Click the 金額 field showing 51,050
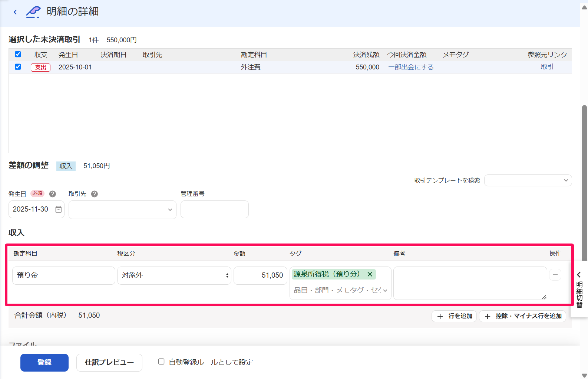Viewport: 588px width, 379px height. (260, 275)
